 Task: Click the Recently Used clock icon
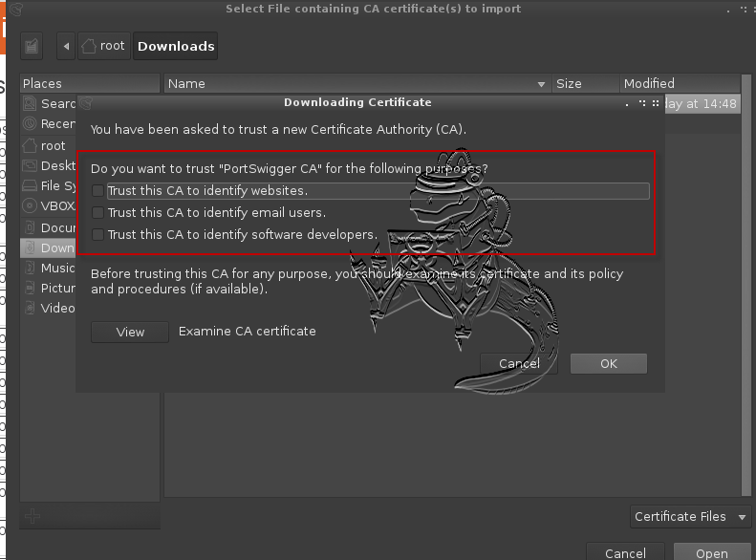tap(30, 124)
